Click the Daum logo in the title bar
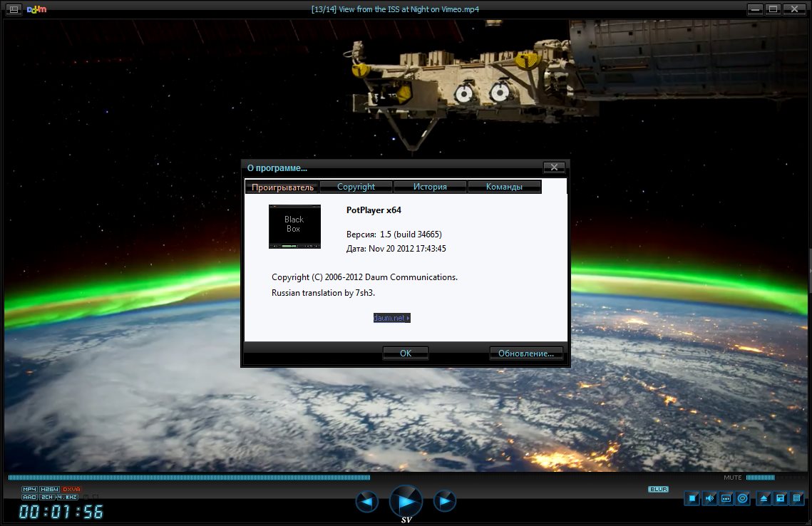812x526 pixels. pos(36,9)
